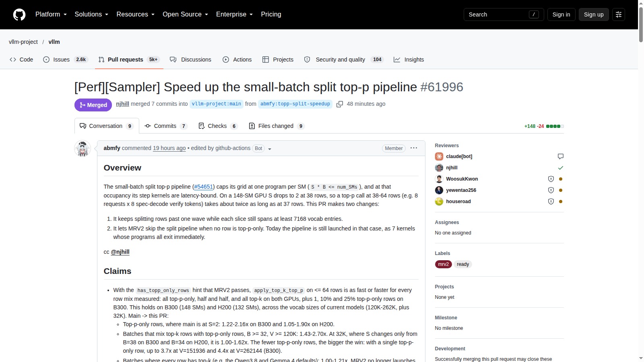Open the GitHub homepage logo
Viewport: 644px width, 362px height.
pyautogui.click(x=19, y=14)
